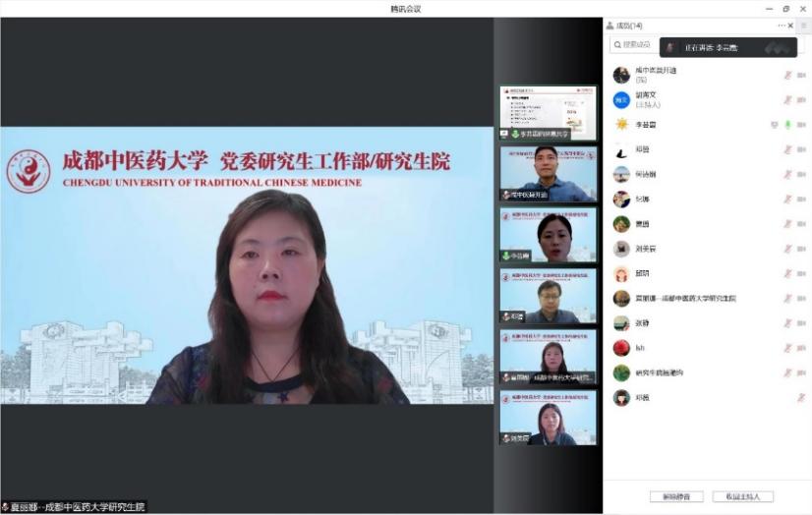Screen dimensions: 812x515
Task: Click 胡海文's blue round avatar
Action: coord(621,100)
